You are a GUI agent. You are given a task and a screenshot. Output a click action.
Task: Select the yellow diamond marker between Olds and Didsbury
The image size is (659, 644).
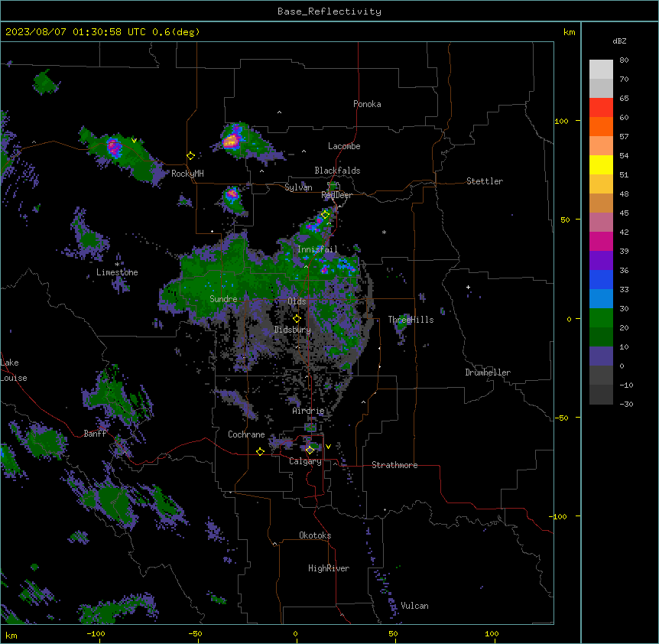[x=297, y=319]
